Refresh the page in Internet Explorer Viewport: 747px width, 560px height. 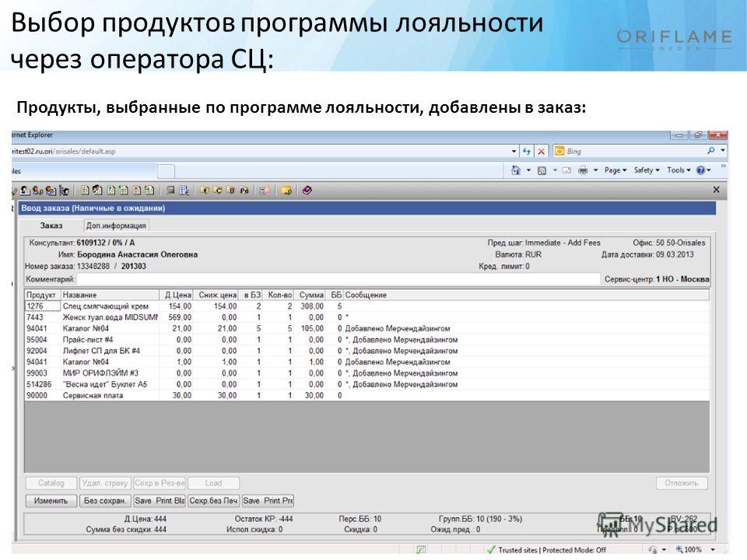tap(527, 151)
